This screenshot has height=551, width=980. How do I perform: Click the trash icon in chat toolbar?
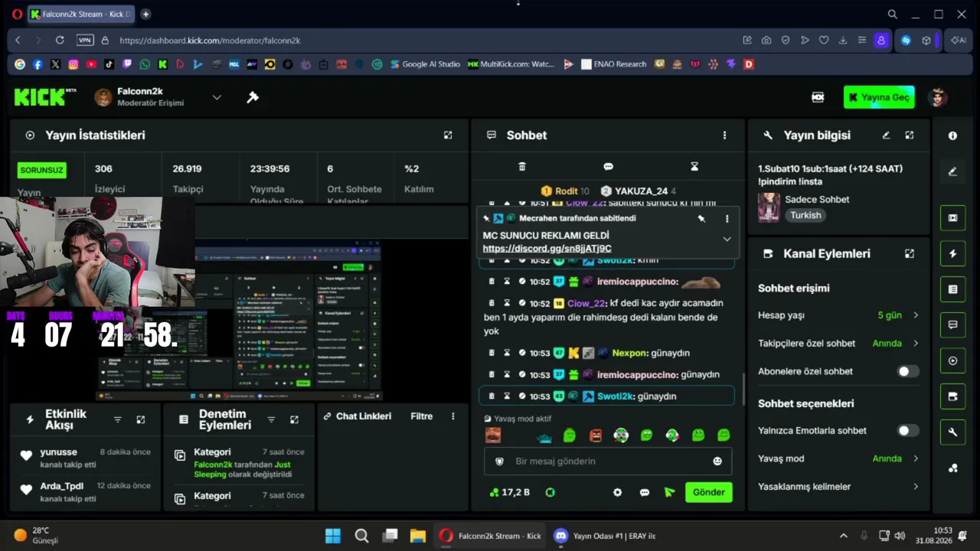click(522, 166)
